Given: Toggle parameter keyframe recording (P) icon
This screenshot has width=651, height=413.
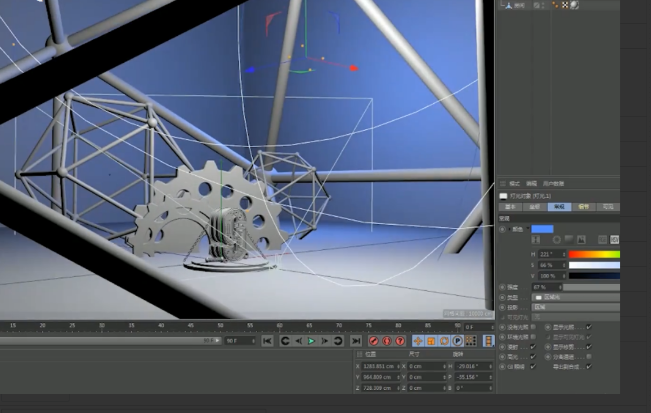Looking at the screenshot, I should [458, 341].
